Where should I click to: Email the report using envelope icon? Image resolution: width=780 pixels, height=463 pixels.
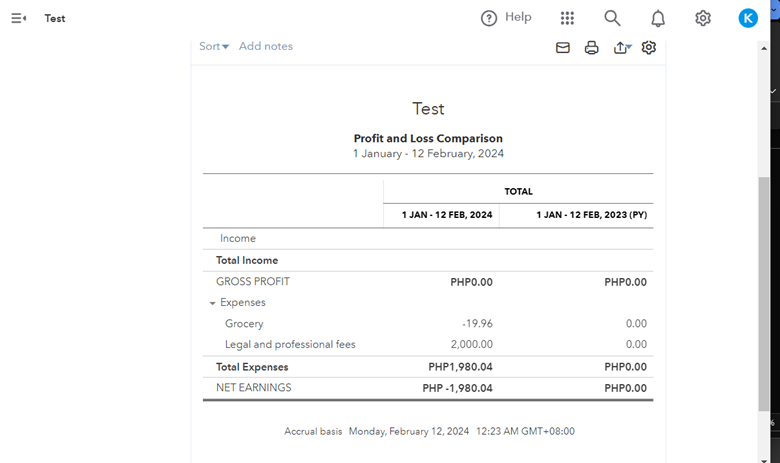tap(563, 47)
